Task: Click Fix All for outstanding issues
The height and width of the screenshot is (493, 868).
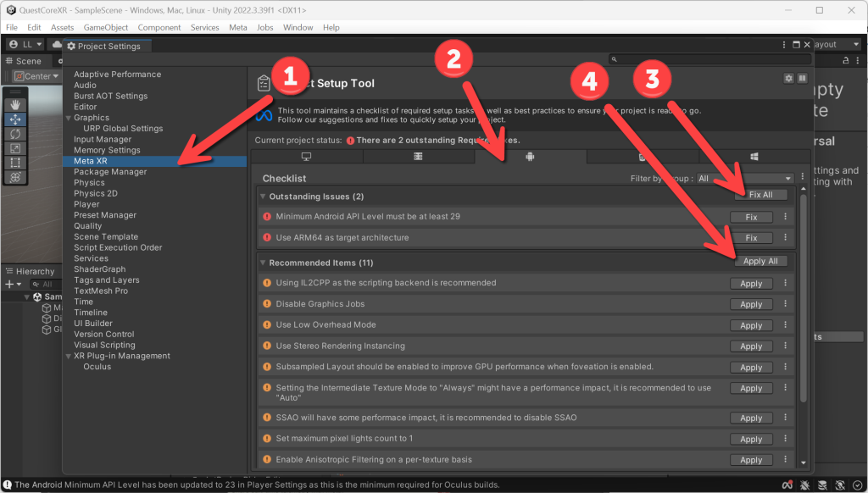Action: click(x=760, y=195)
